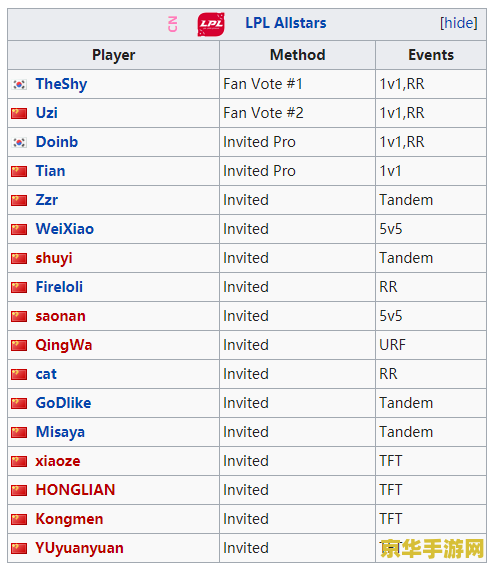Click the Events column header
The width and height of the screenshot is (490, 567).
431,55
